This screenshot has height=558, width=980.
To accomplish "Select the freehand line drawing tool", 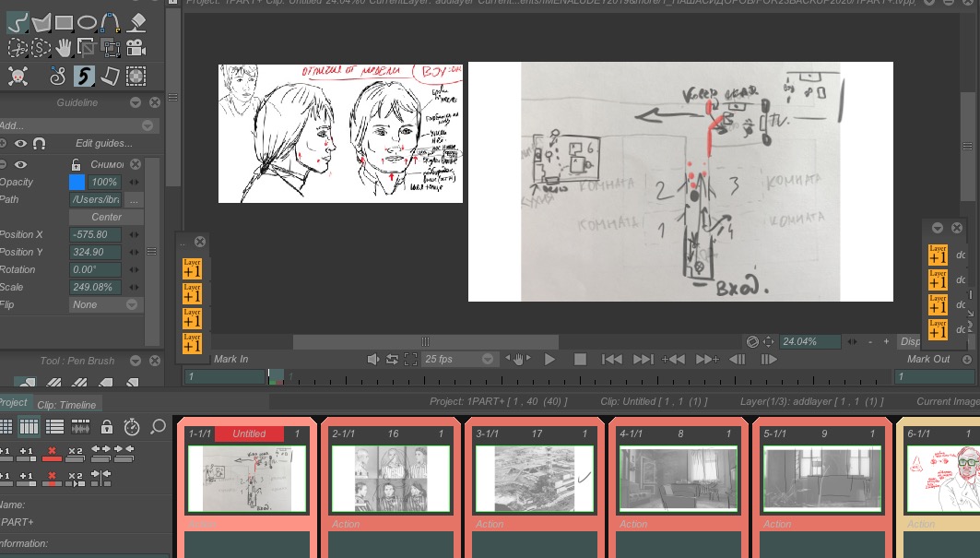I will point(18,24).
